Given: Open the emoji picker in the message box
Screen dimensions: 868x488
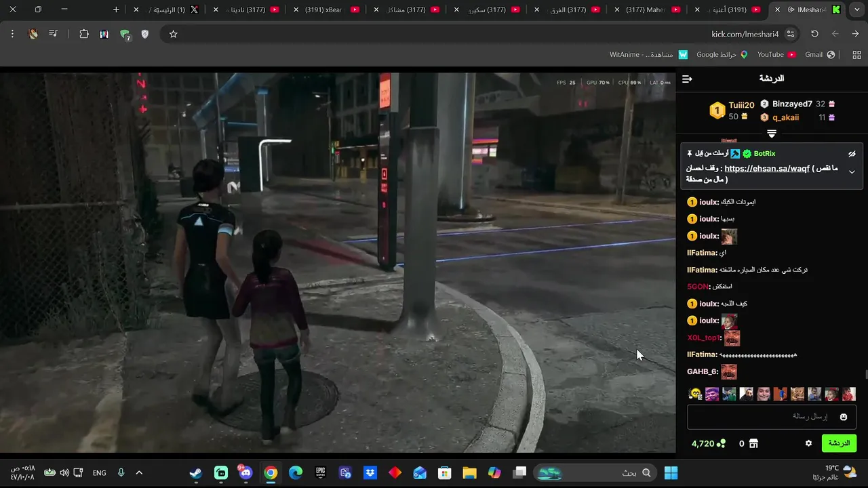Looking at the screenshot, I should (x=844, y=417).
